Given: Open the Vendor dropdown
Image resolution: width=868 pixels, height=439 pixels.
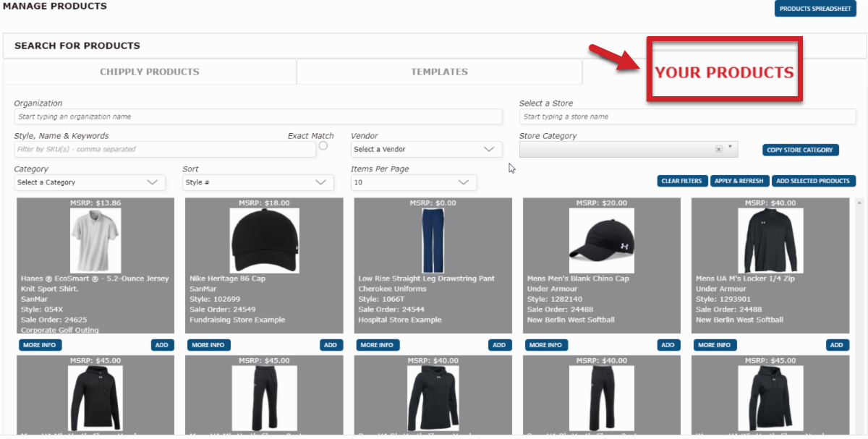Looking at the screenshot, I should click(x=426, y=149).
